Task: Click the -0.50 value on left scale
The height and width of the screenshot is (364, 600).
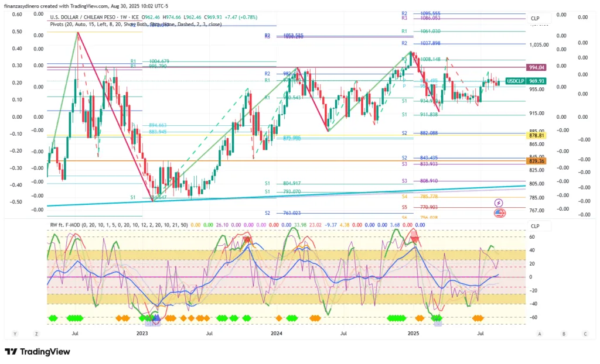Action: coord(16,202)
